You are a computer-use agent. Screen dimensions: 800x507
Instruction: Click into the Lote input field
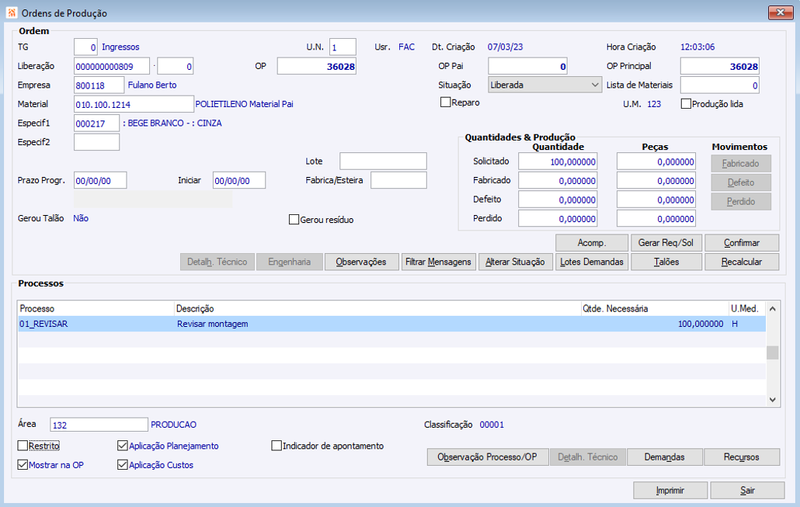click(x=383, y=161)
